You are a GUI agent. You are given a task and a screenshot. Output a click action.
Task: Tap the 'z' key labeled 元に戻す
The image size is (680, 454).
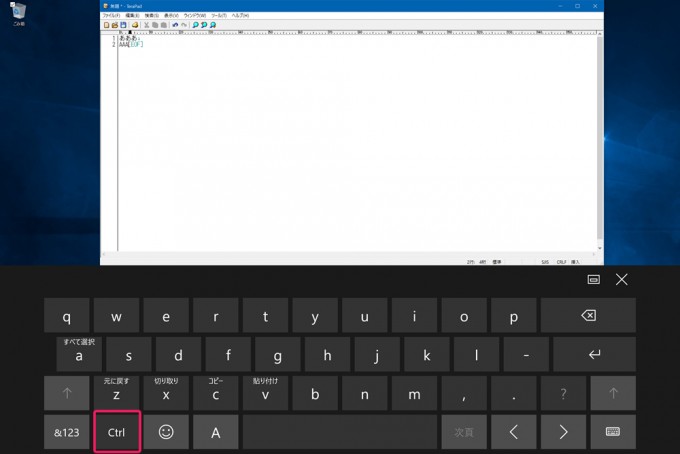(x=116, y=393)
